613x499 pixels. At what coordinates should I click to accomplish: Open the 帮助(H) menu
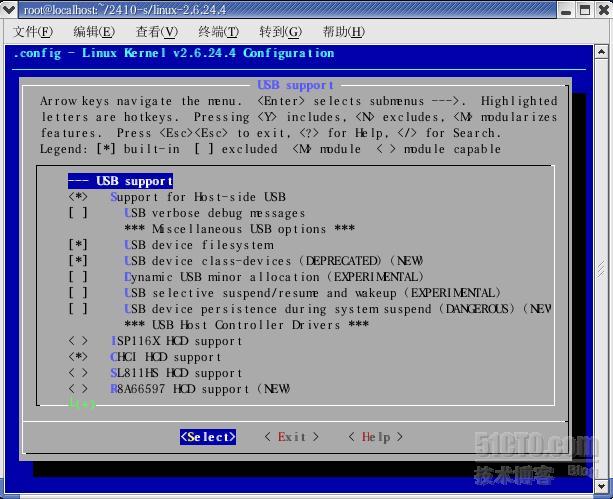344,31
